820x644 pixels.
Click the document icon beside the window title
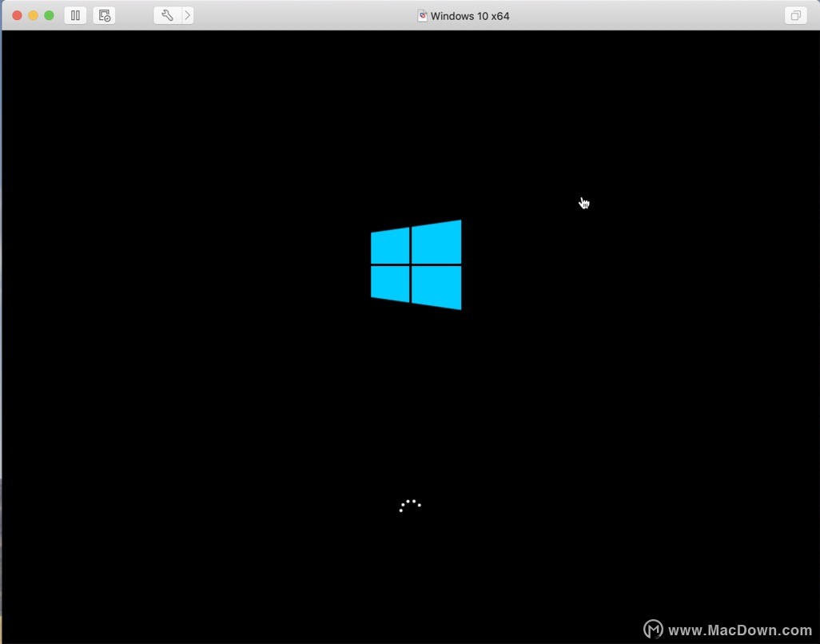point(423,16)
